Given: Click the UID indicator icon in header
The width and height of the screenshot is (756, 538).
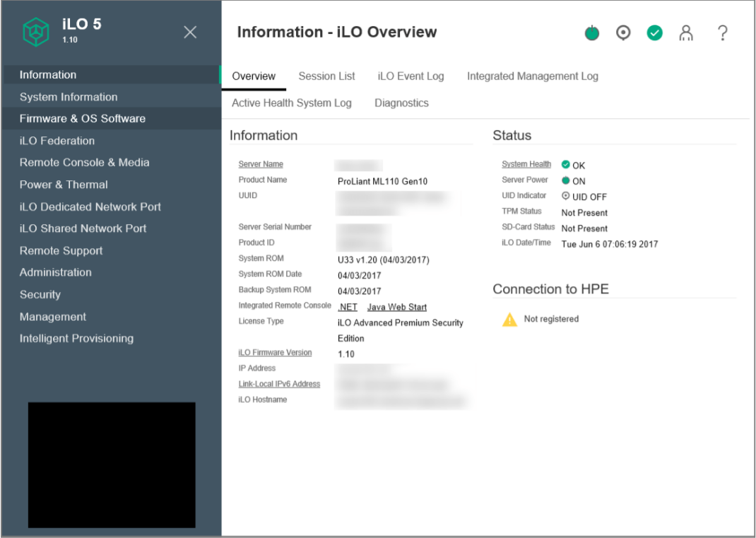Looking at the screenshot, I should pyautogui.click(x=623, y=33).
